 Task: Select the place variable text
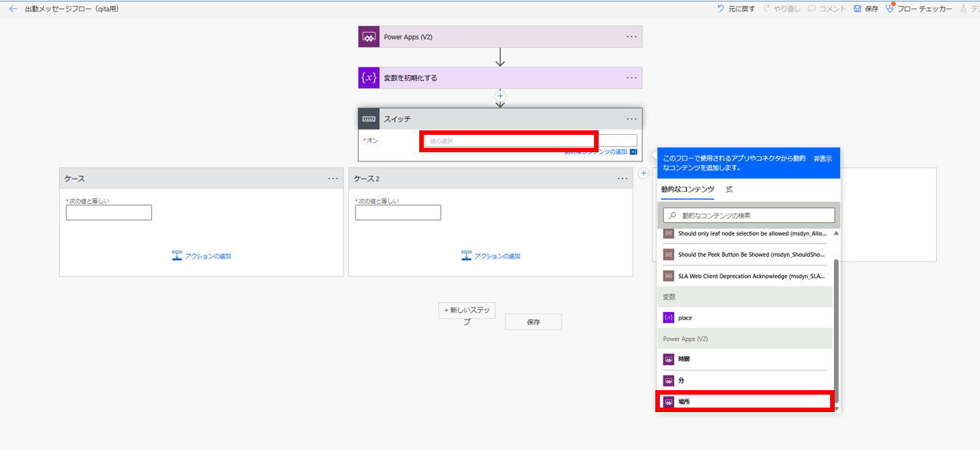(685, 318)
